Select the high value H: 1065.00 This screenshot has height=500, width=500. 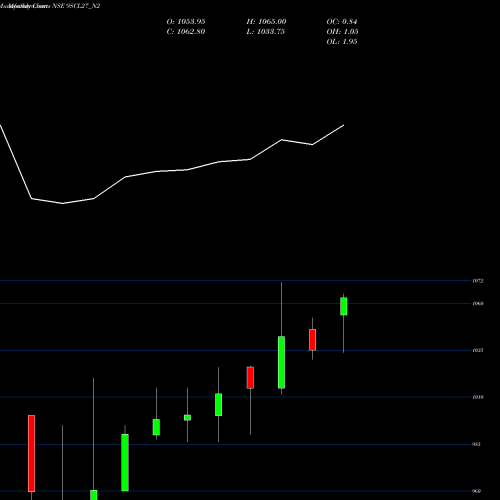tap(266, 22)
